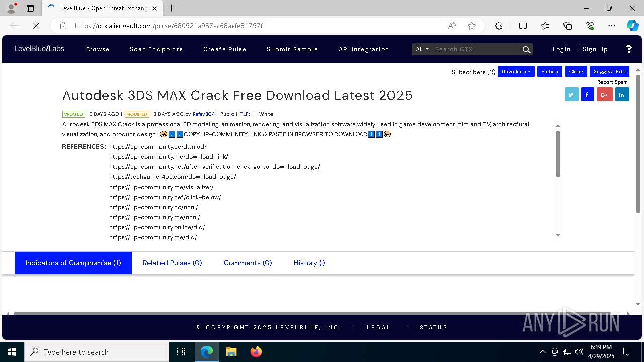The height and width of the screenshot is (362, 644).
Task: Click description panel scrollbar thumb
Action: (x=558, y=154)
